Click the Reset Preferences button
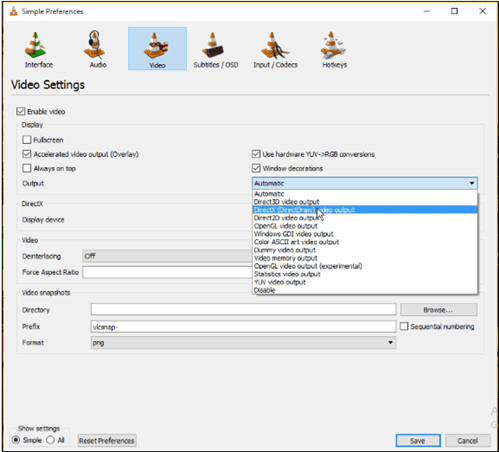The width and height of the screenshot is (499, 452). [107, 441]
